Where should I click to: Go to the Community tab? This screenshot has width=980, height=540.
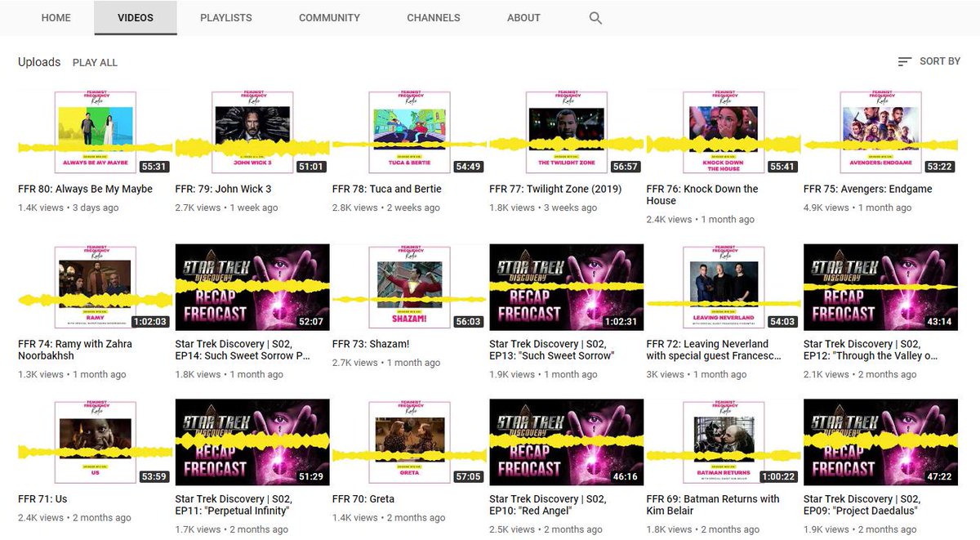pyautogui.click(x=329, y=17)
